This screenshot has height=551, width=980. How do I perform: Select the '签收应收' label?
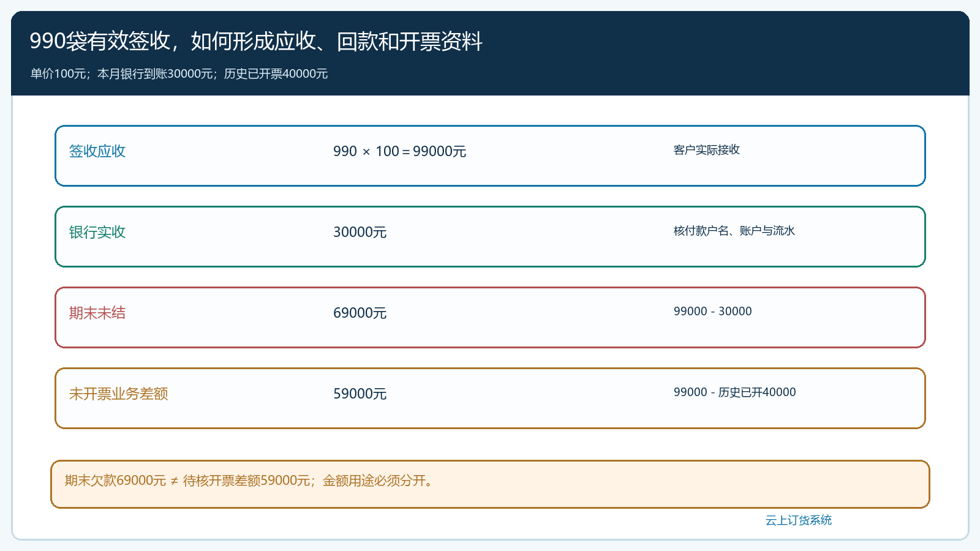97,151
